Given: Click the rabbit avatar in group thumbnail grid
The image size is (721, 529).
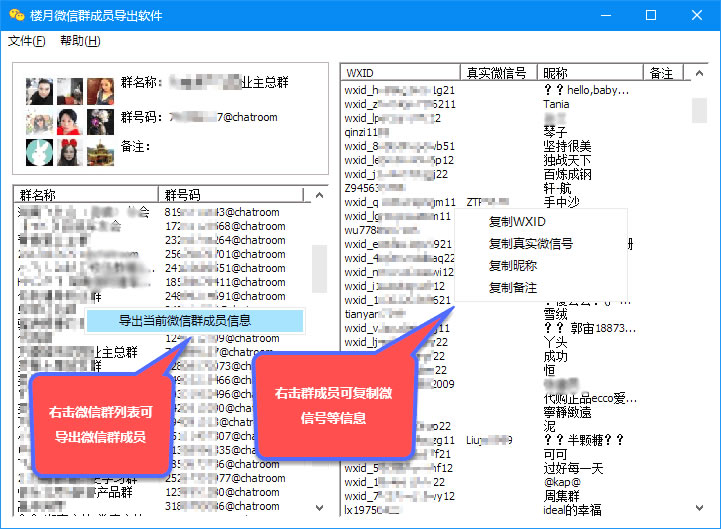Looking at the screenshot, I should click(39, 152).
